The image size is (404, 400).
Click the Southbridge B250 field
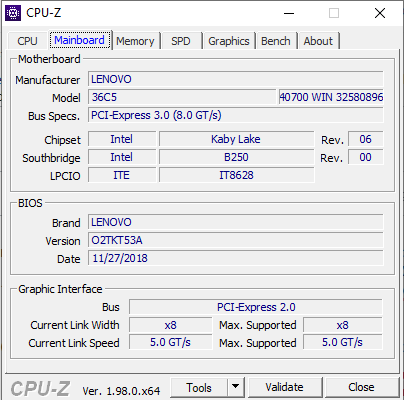[x=236, y=157]
